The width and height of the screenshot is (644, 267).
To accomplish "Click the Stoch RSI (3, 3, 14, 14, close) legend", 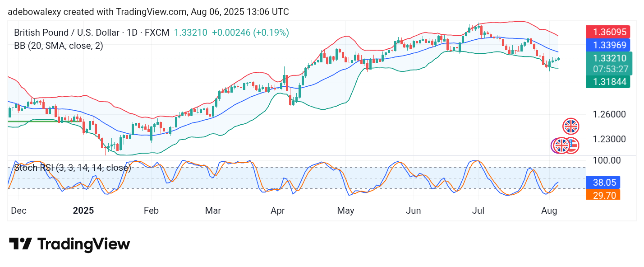I will (x=73, y=168).
